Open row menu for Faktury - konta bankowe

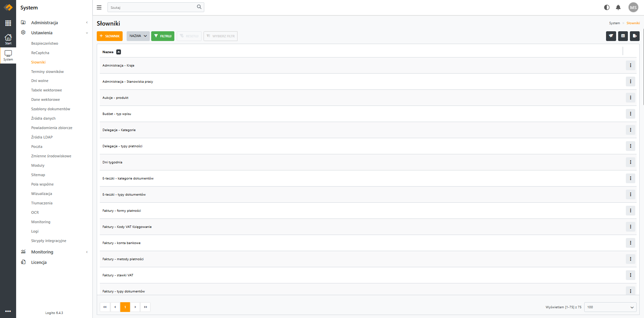(631, 243)
